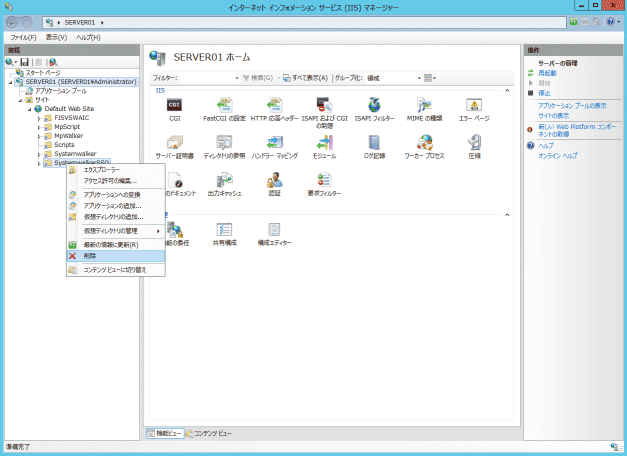Collapse the Default Web Site node

(30, 109)
